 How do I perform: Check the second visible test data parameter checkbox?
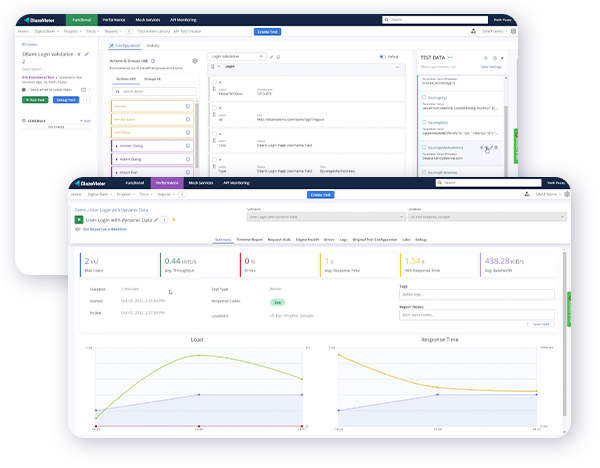pos(424,122)
